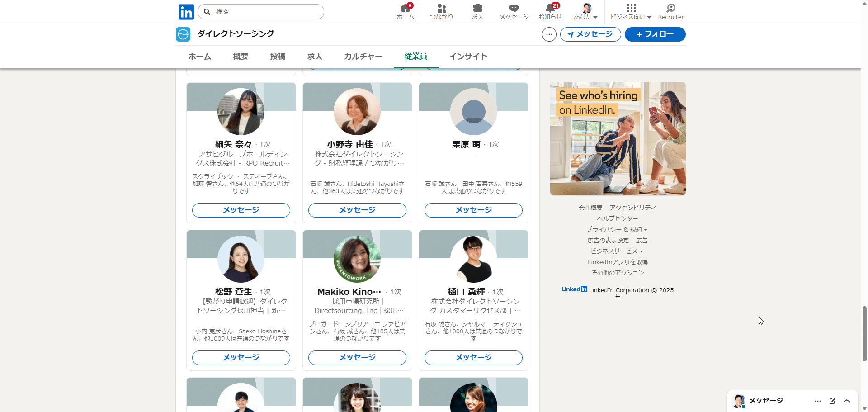Image resolution: width=868 pixels, height=412 pixels.
Task: Message 松野 蒼生 via メッセージ button
Action: pyautogui.click(x=241, y=358)
